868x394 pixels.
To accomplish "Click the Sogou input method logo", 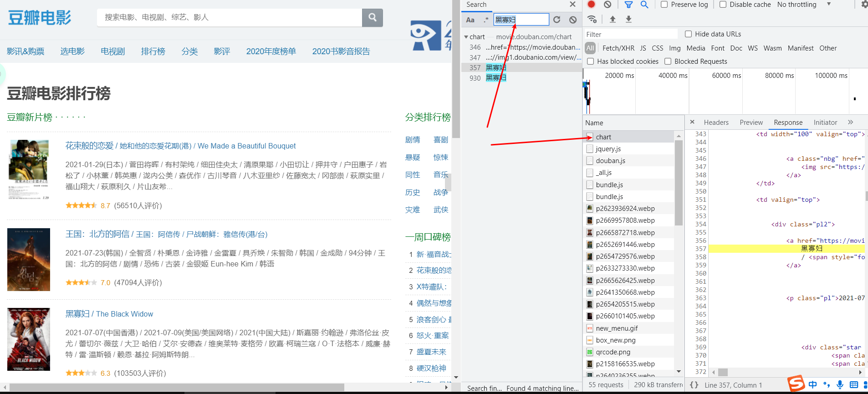I will pyautogui.click(x=796, y=384).
